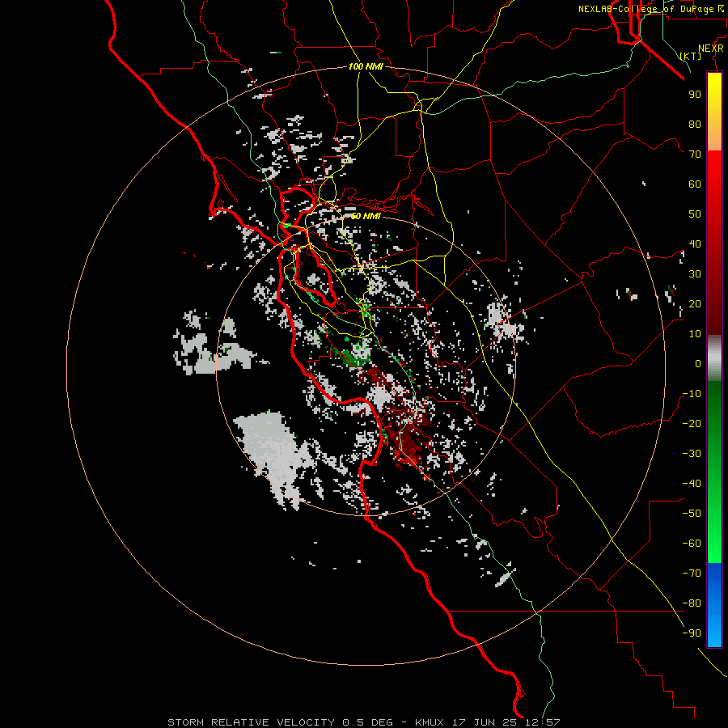Image resolution: width=728 pixels, height=728 pixels.
Task: Click the "90" scale value
Action: point(695,95)
